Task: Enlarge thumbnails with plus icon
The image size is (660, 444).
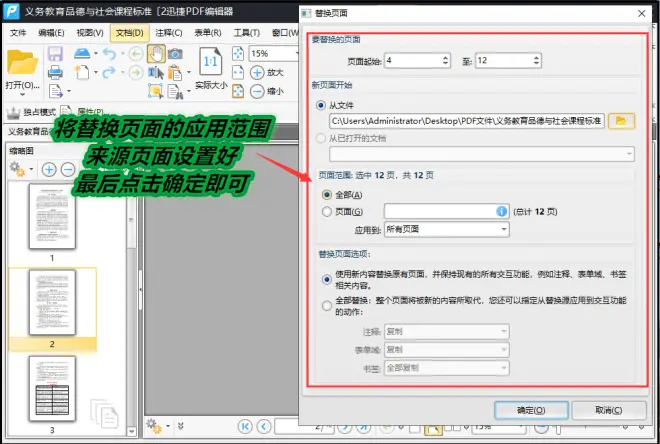Action: point(49,170)
